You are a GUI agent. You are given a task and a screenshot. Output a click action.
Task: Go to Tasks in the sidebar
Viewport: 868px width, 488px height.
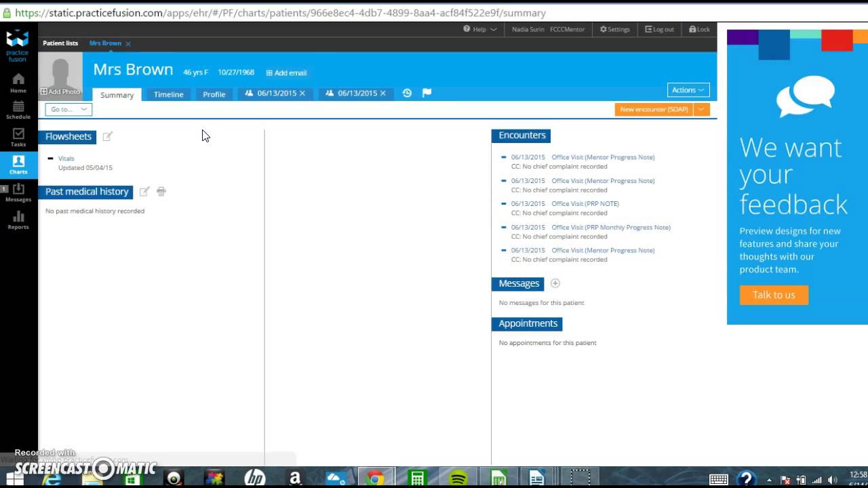[x=18, y=138]
